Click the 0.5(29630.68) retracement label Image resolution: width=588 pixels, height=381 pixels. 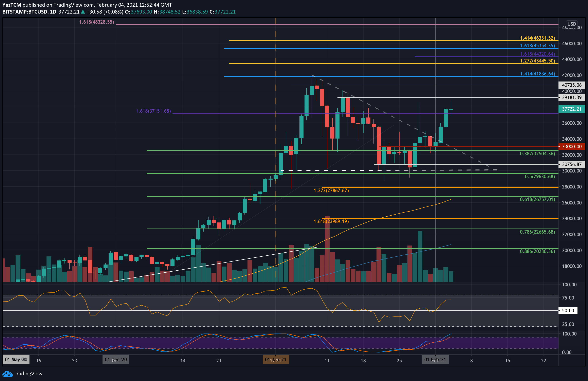click(540, 176)
